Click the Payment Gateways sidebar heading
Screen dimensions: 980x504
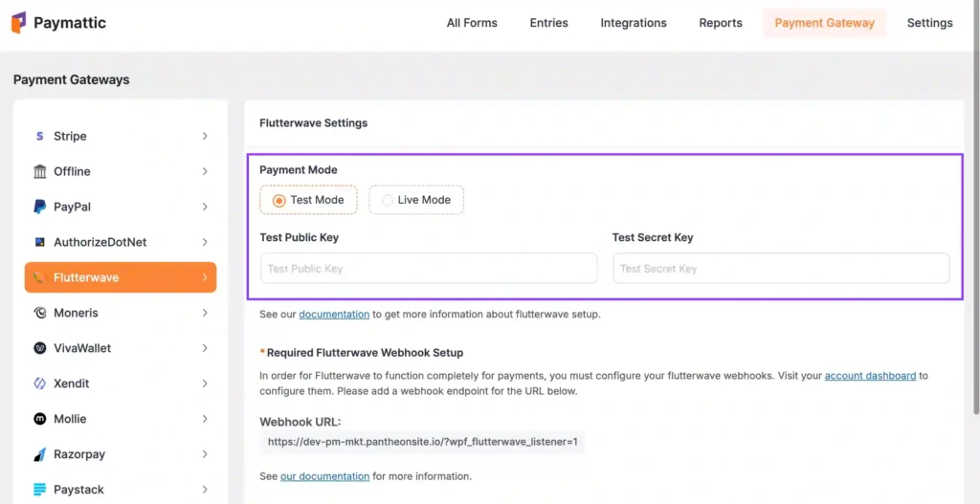pyautogui.click(x=71, y=80)
